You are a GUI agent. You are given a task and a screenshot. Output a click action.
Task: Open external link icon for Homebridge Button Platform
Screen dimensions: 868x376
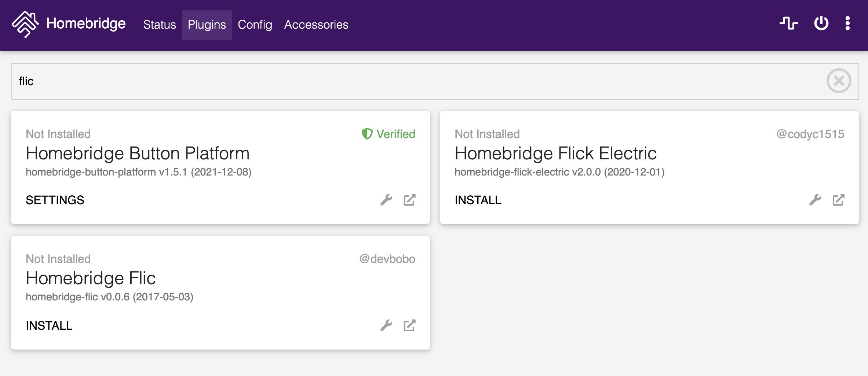[409, 200]
